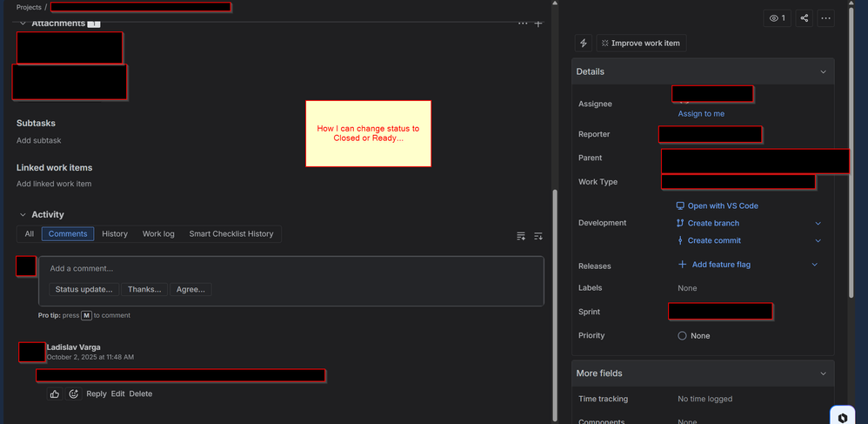This screenshot has height=424, width=868.
Task: Add an emoji reaction to the comment
Action: (74, 394)
